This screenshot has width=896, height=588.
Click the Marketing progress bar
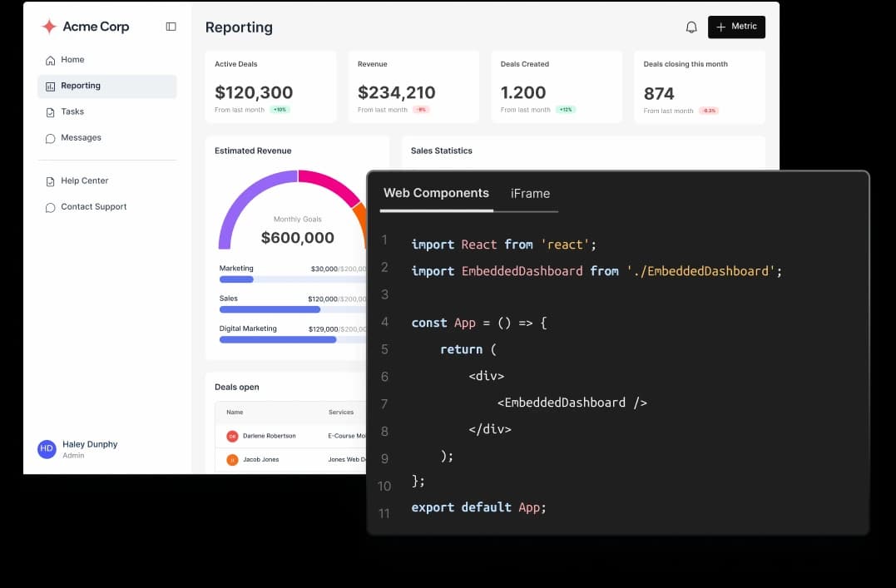(293, 279)
